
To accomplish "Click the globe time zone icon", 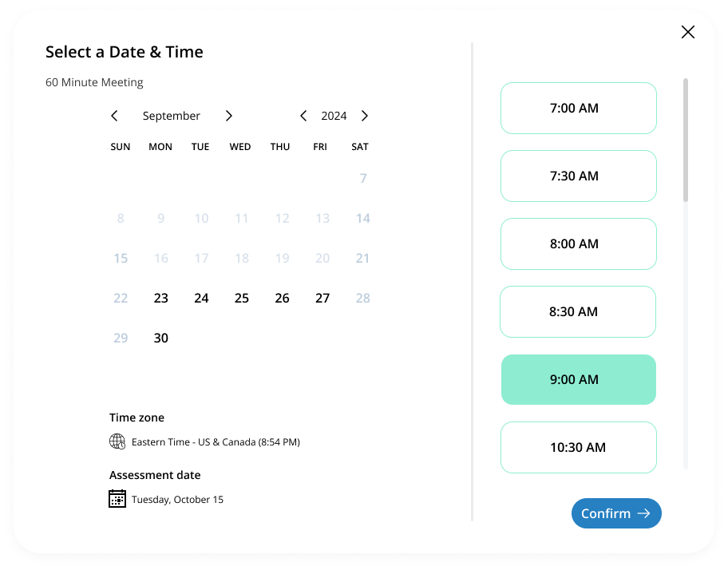I will point(117,441).
